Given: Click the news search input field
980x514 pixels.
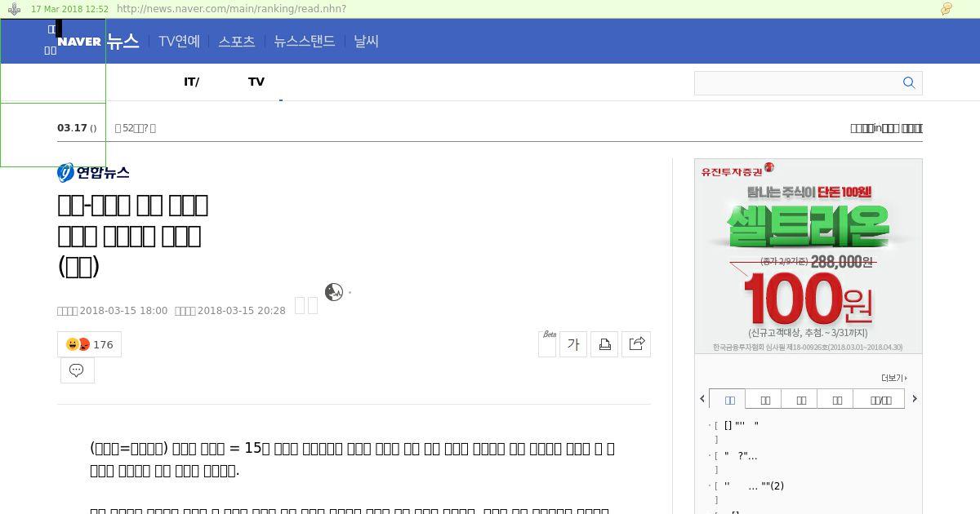Looking at the screenshot, I should 796,82.
